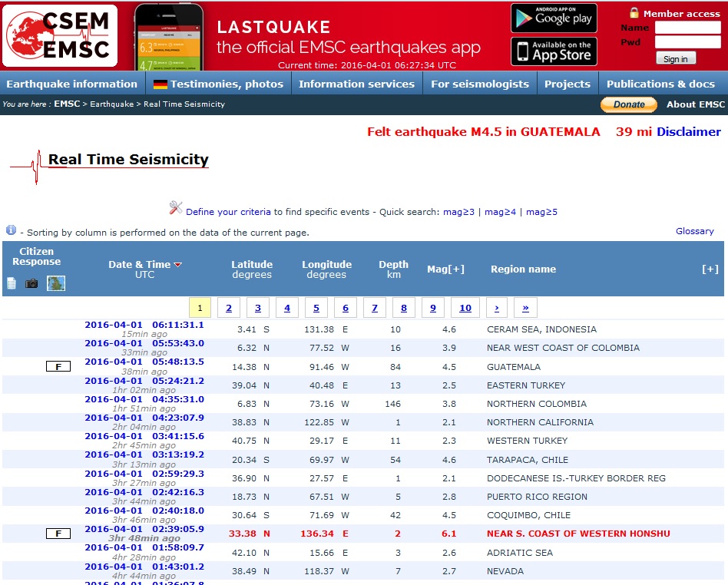Viewport: 728px width, 585px height.
Task: Open event 2016-04-01 04:35:31.0
Action: [x=144, y=399]
